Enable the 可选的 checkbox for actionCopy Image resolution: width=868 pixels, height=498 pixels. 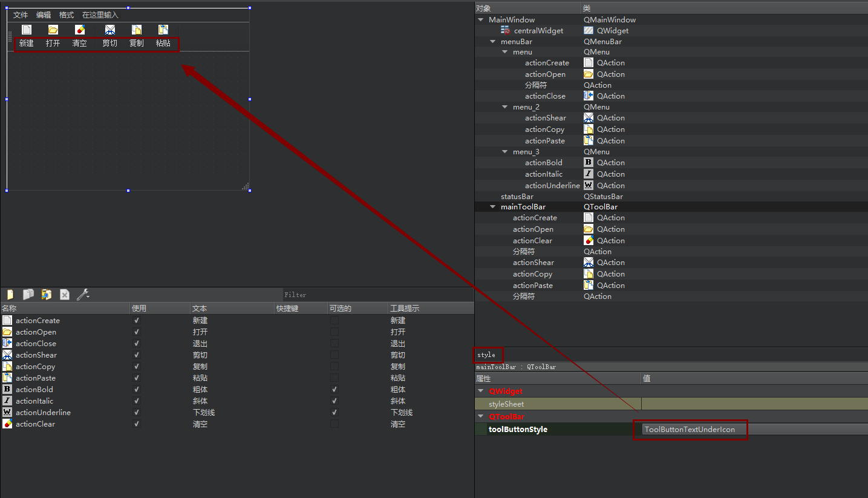click(x=334, y=367)
